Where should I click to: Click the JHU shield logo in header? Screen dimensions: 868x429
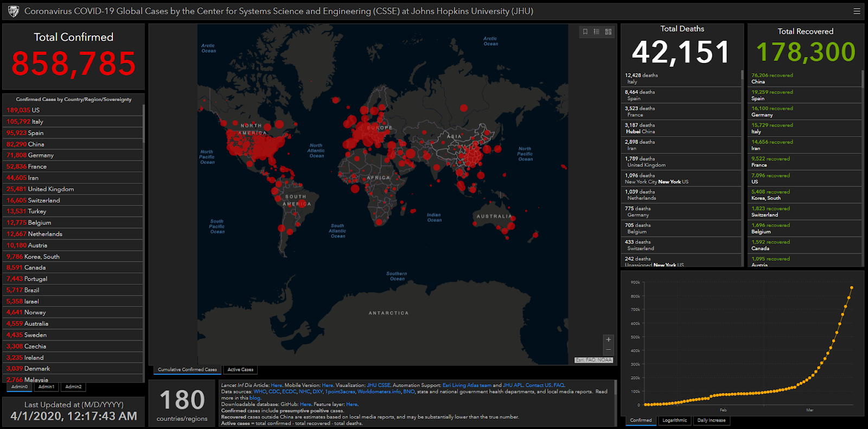[14, 11]
